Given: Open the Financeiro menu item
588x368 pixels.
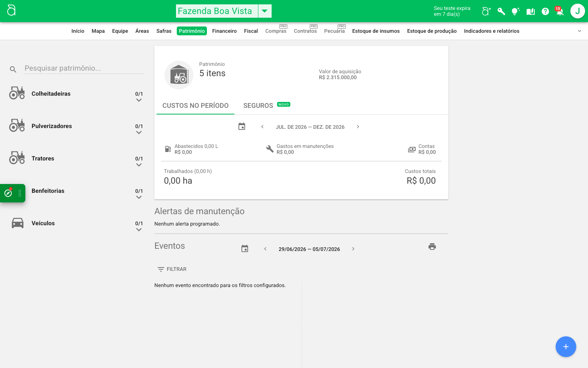Looking at the screenshot, I should pos(225,31).
